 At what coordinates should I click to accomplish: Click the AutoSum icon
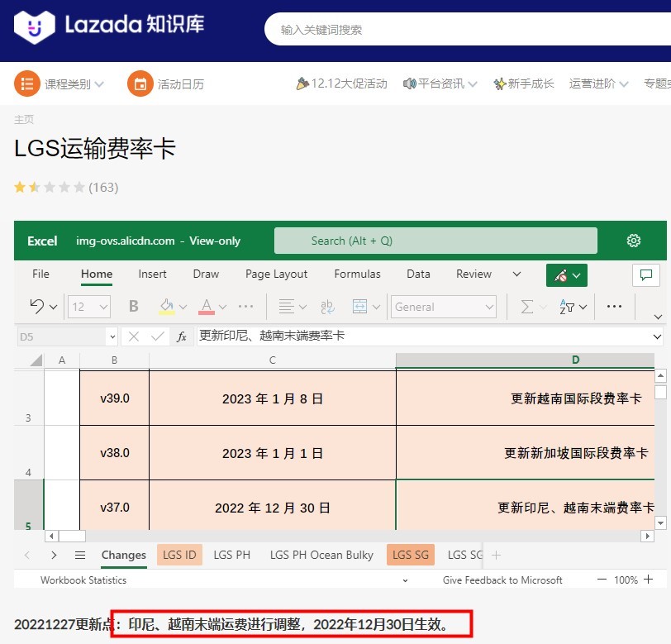(526, 306)
